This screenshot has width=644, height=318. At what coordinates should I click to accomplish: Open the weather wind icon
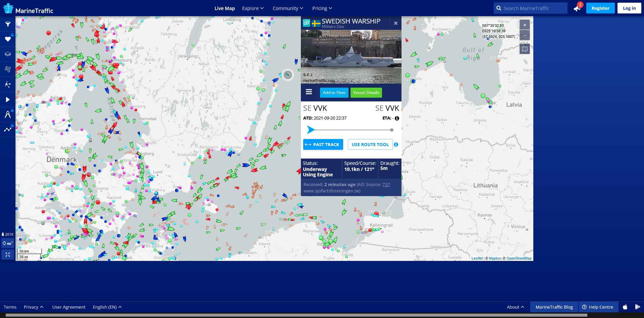[x=8, y=69]
